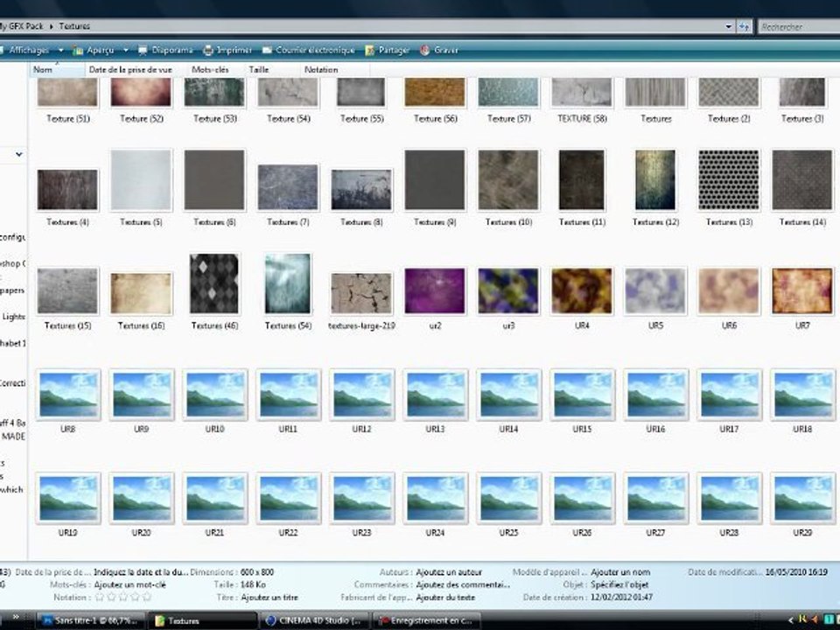
Task: Select the UR12 image icon
Action: tap(361, 395)
